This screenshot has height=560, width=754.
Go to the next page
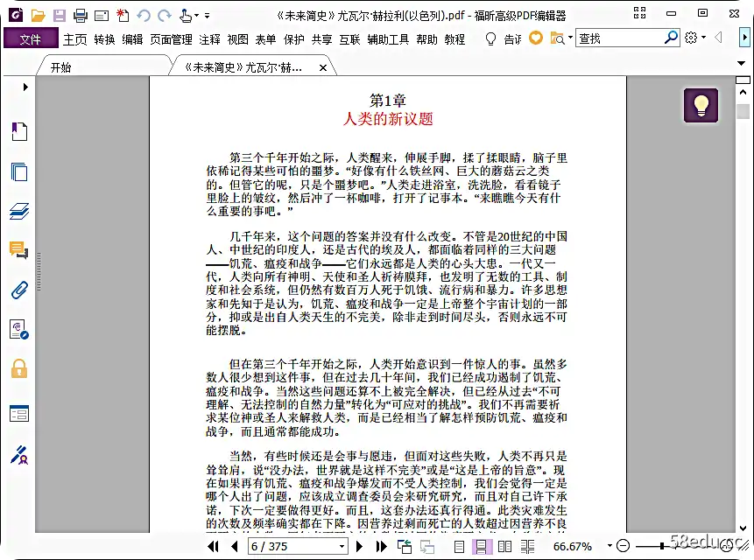click(x=359, y=546)
